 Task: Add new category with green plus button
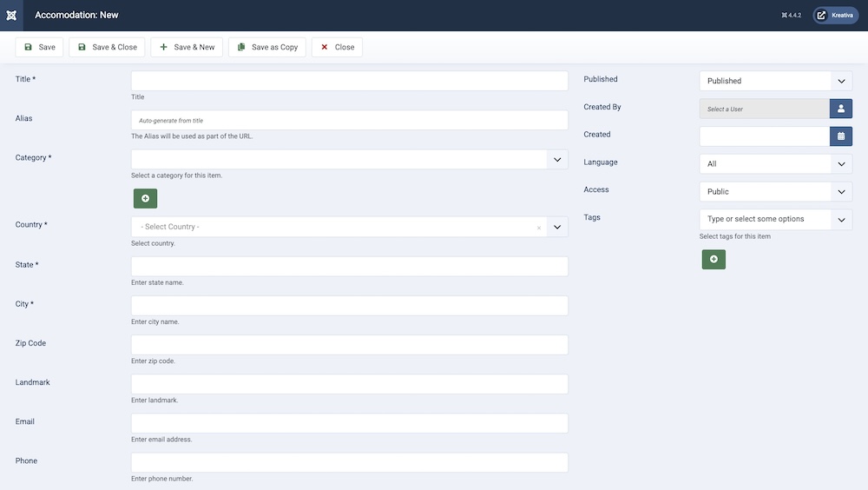point(145,199)
